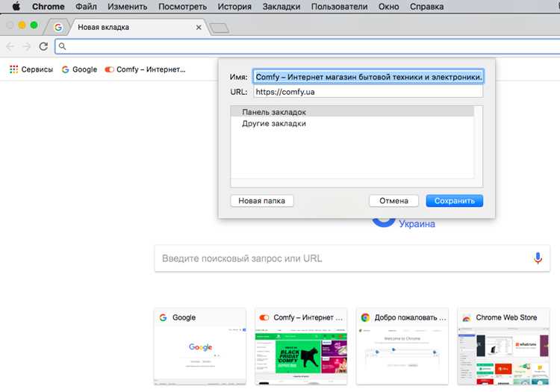Open the Изменить menu
This screenshot has width=560, height=392.
click(x=128, y=7)
